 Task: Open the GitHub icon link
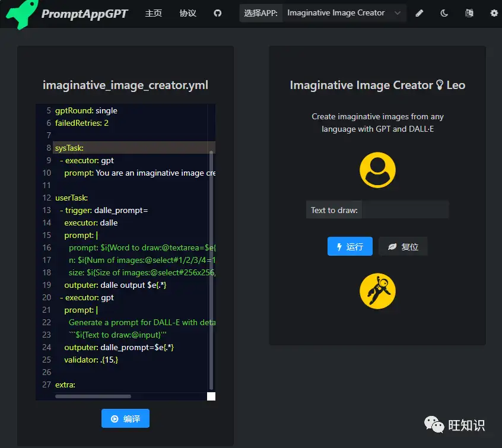tap(217, 13)
